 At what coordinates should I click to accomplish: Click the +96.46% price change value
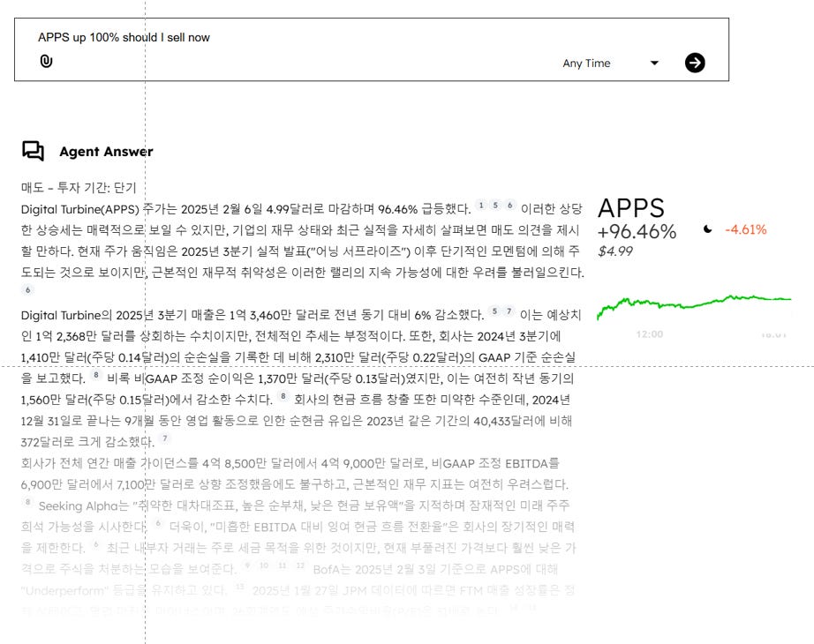click(637, 231)
